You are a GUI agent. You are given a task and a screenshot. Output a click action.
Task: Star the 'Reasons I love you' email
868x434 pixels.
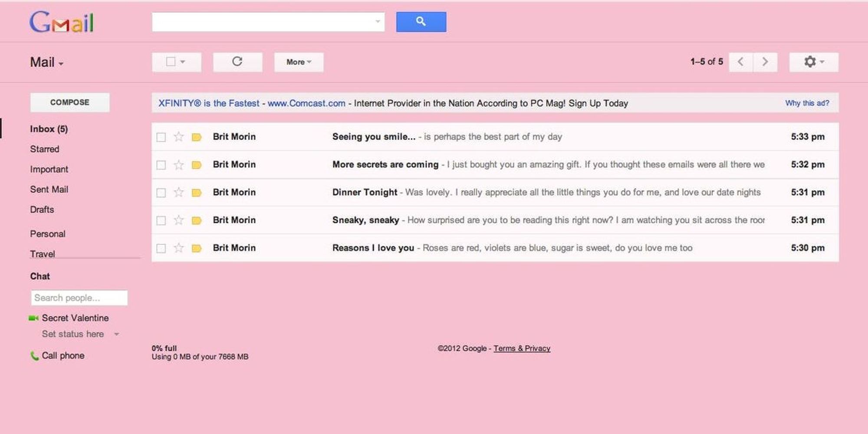point(178,248)
